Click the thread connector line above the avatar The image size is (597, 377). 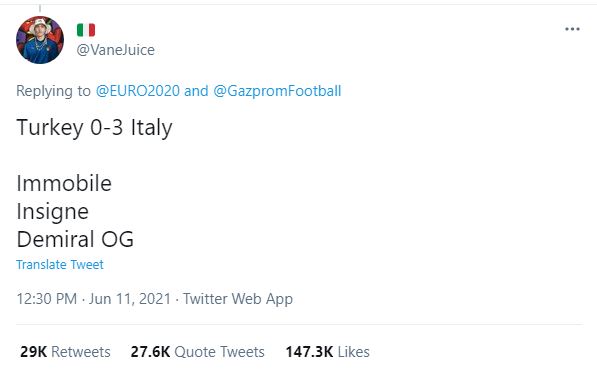(40, 8)
